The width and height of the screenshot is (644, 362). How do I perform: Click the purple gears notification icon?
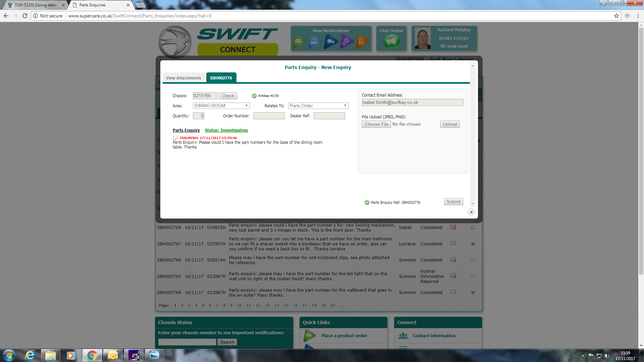[346, 42]
